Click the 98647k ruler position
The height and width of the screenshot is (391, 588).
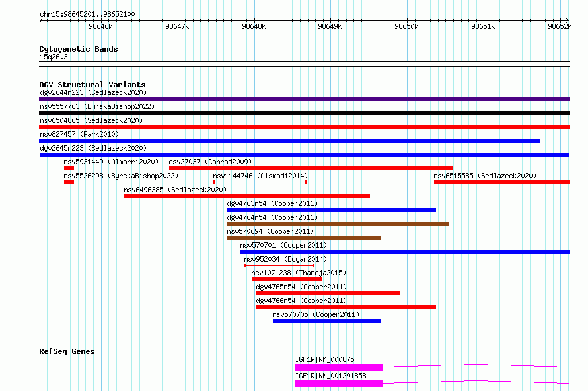click(x=177, y=26)
